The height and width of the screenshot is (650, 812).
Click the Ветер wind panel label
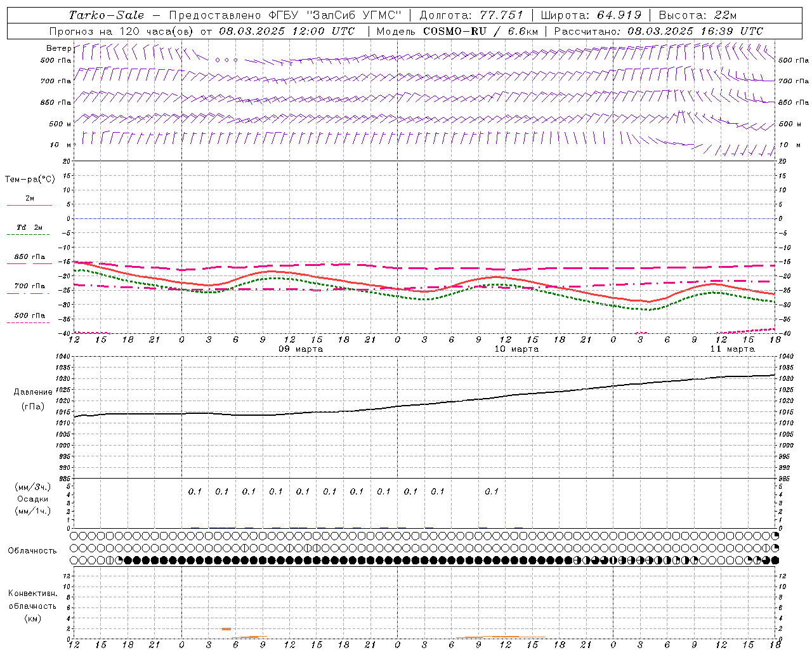tap(58, 48)
